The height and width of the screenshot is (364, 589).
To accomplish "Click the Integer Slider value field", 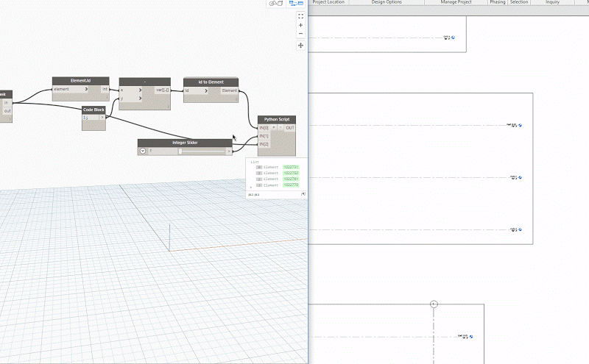I will (162, 151).
